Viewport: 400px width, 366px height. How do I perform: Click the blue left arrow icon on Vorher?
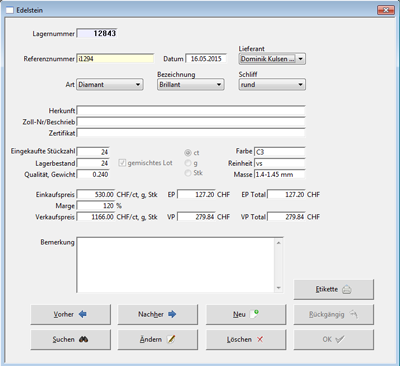[x=82, y=314]
